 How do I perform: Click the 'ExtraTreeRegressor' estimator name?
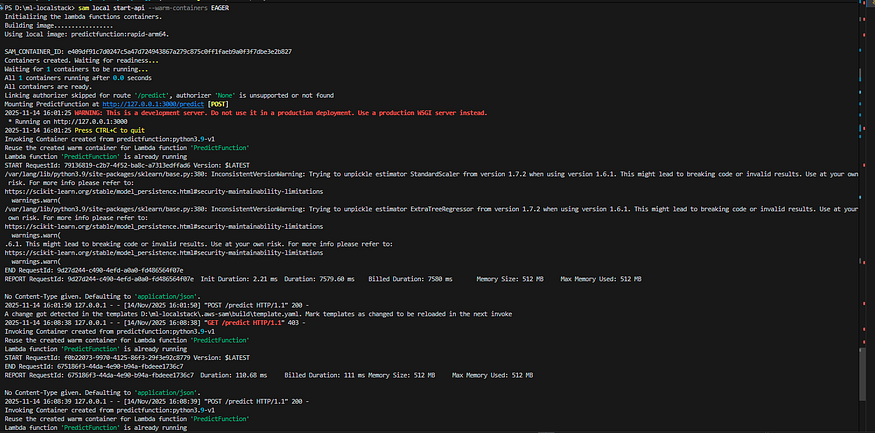[443, 209]
